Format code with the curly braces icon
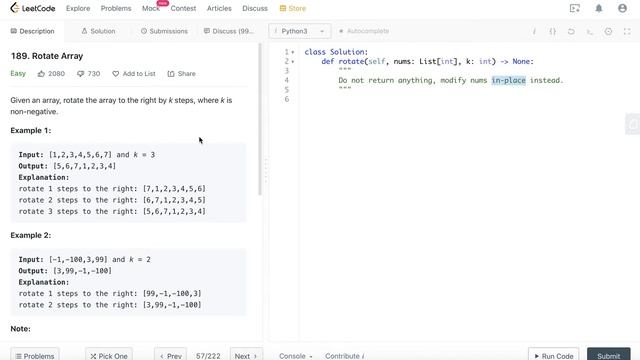 point(552,31)
